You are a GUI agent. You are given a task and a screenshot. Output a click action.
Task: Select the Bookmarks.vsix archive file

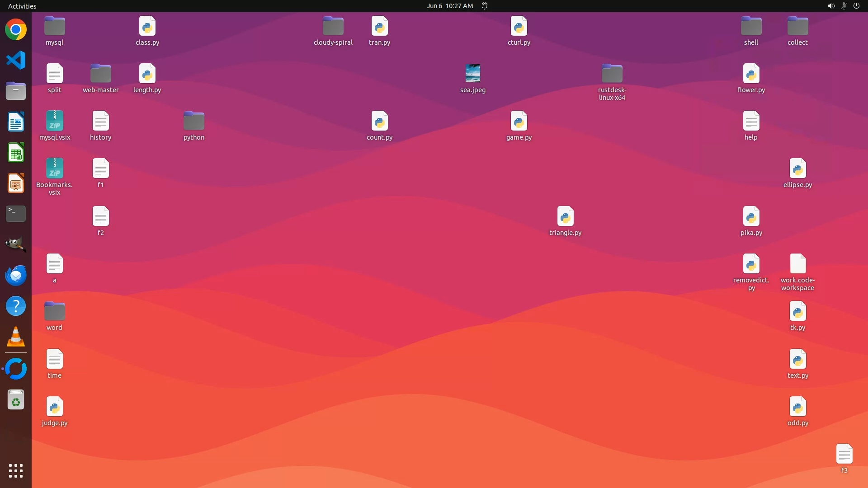click(55, 169)
